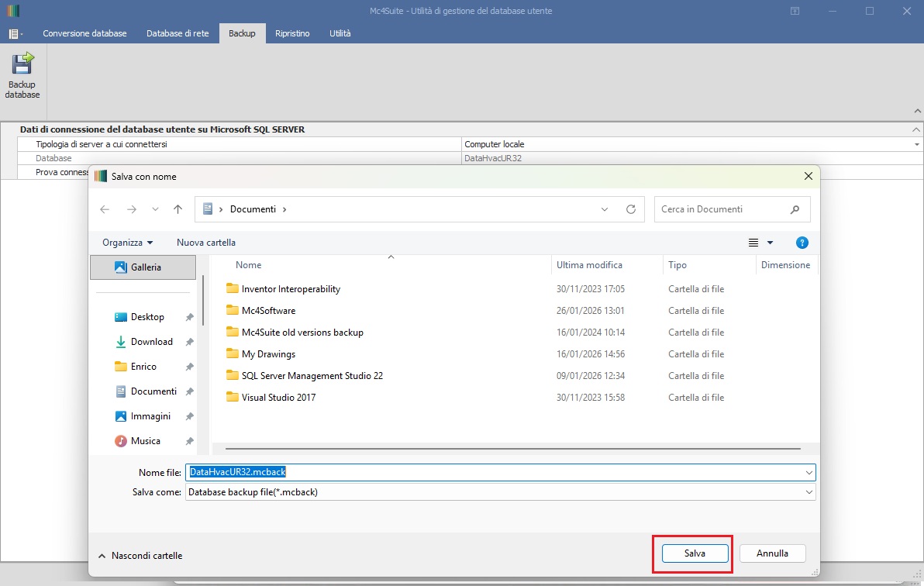Click the Cerca in Documenti search field
This screenshot has height=586, width=924.
(721, 209)
